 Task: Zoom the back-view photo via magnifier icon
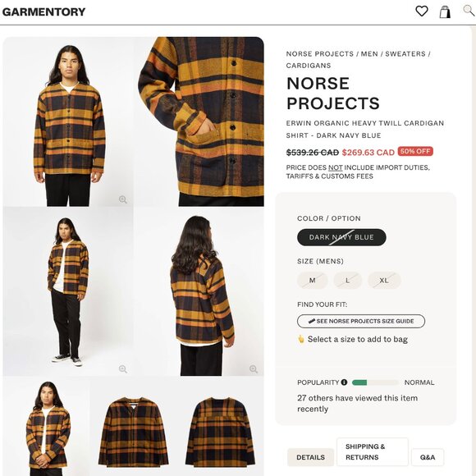pos(253,369)
